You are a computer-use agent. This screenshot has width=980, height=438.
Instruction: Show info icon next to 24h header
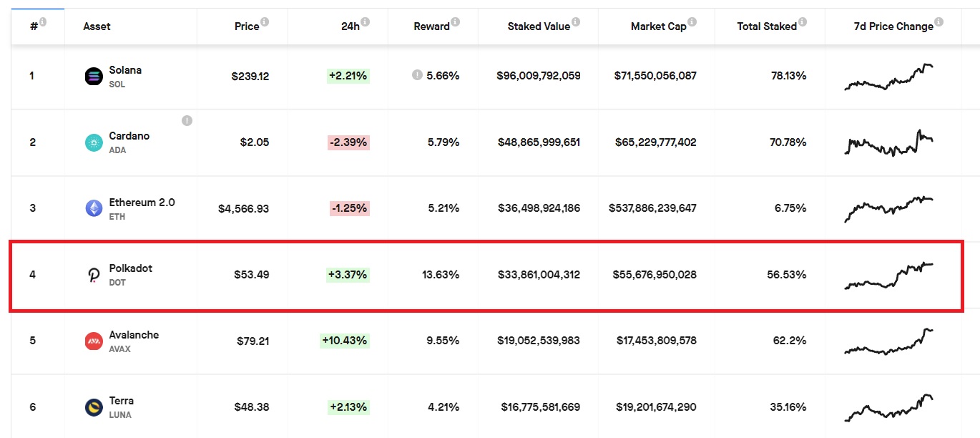coord(365,22)
